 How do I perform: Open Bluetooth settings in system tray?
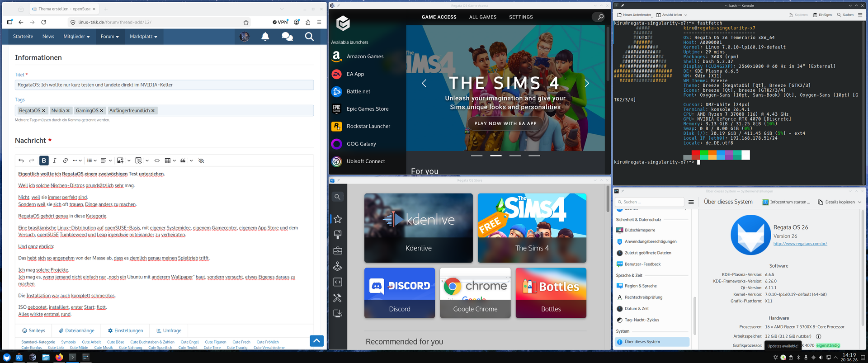tap(798, 358)
